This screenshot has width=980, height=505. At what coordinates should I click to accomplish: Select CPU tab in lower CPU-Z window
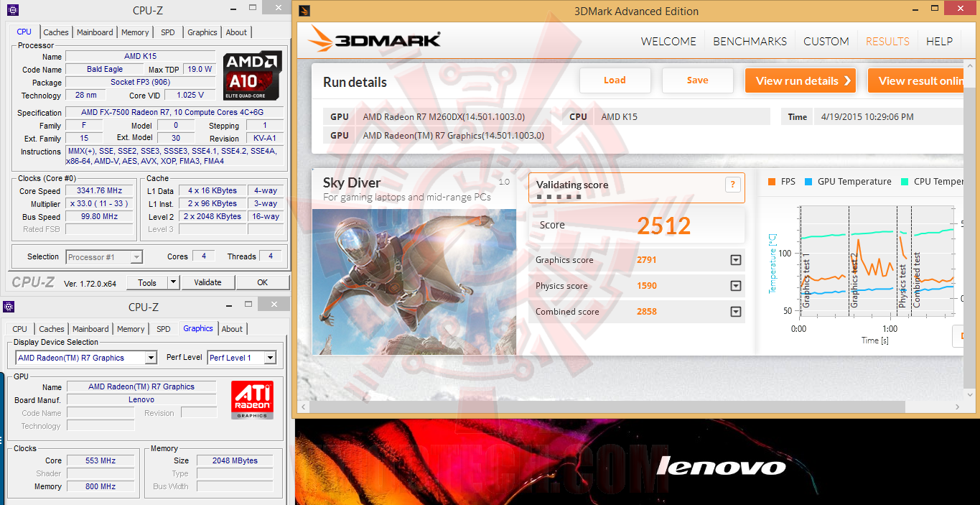pos(20,329)
